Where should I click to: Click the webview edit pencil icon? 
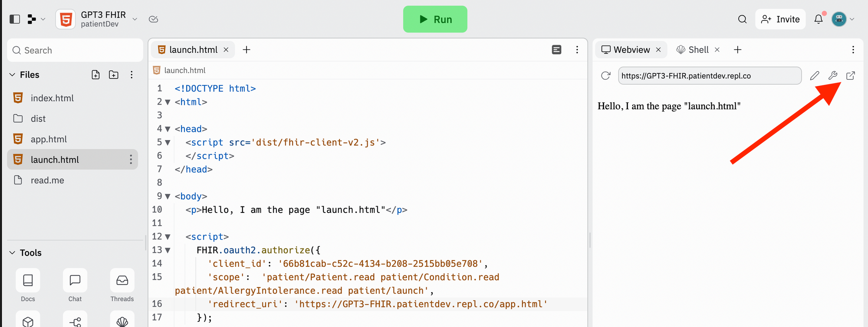815,76
